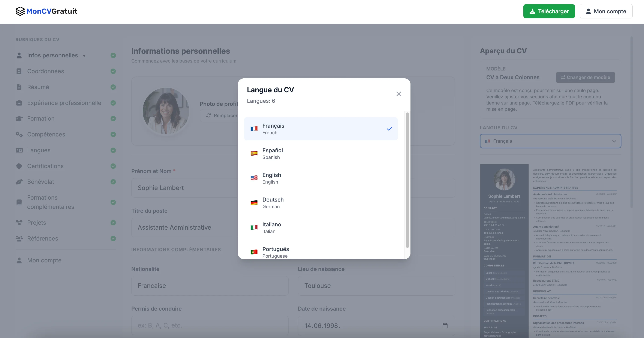Select the Compétences gears icon
The width and height of the screenshot is (644, 338).
(19, 134)
